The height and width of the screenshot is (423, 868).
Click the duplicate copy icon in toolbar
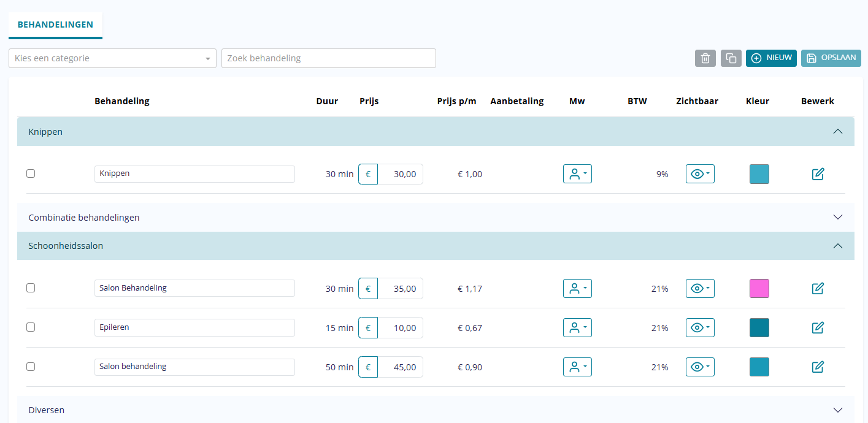point(731,58)
